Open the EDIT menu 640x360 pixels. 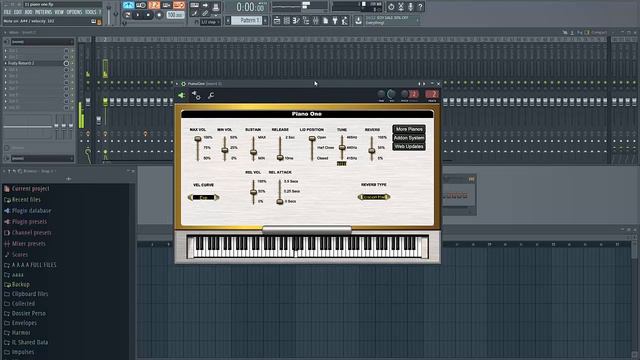coord(18,12)
